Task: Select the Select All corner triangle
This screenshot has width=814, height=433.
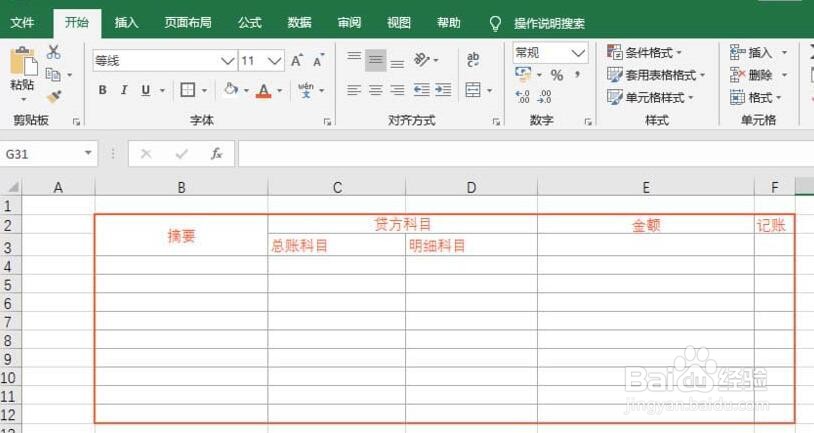Action: pyautogui.click(x=11, y=187)
